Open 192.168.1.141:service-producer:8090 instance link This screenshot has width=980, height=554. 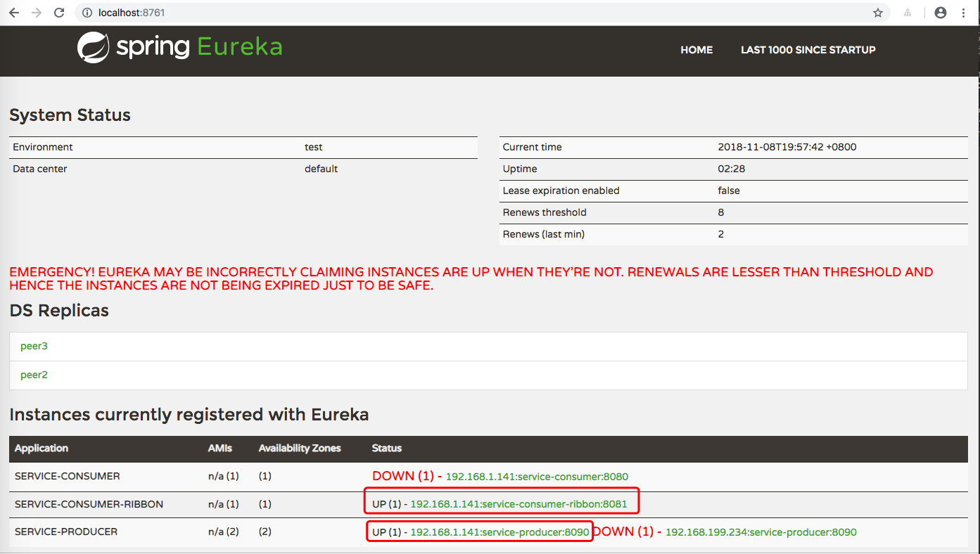(499, 532)
